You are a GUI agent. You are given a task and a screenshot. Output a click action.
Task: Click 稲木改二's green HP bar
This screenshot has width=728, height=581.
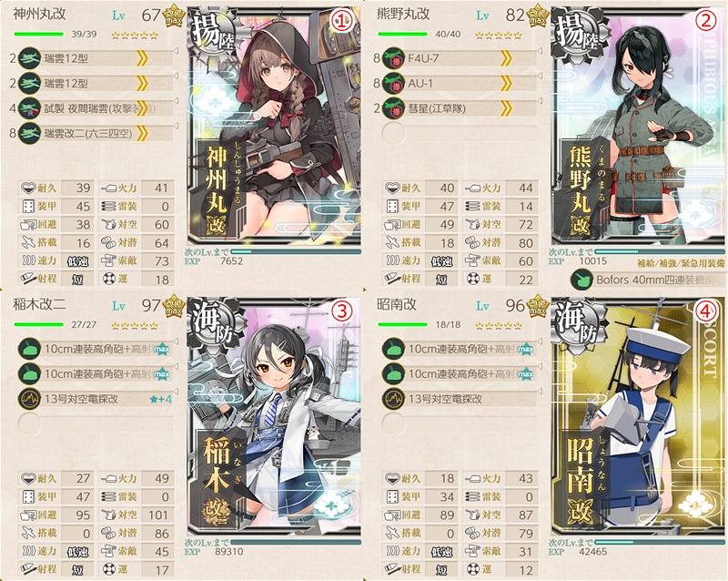pyautogui.click(x=39, y=324)
